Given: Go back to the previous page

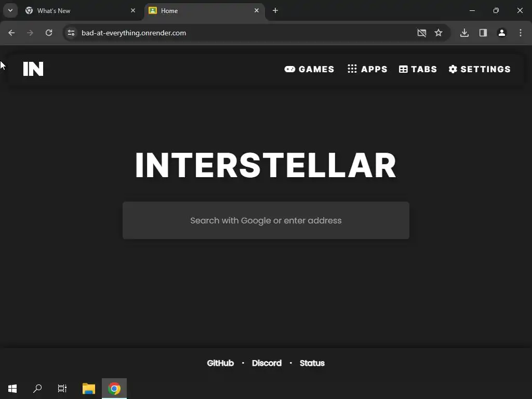Looking at the screenshot, I should 11,33.
